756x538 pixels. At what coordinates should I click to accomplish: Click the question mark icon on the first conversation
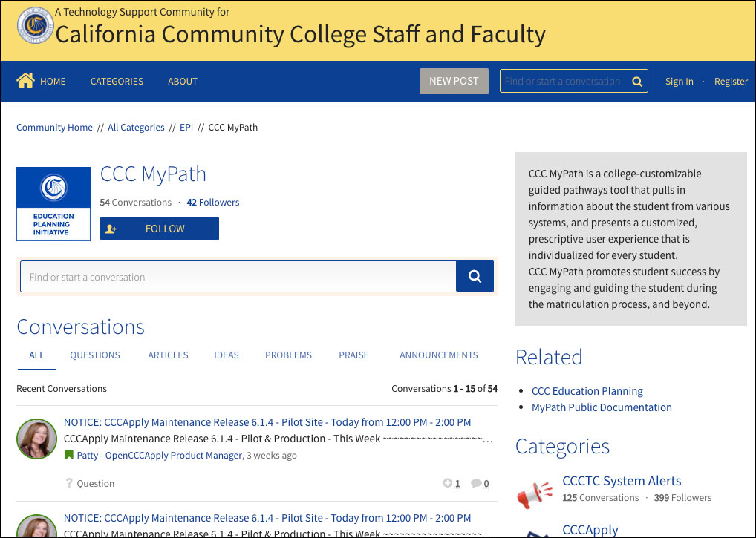click(71, 483)
